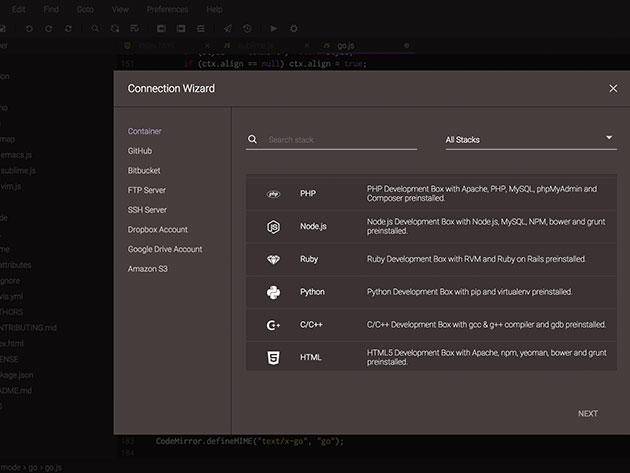630x473 pixels.
Task: Click the NEXT button
Action: [x=588, y=414]
